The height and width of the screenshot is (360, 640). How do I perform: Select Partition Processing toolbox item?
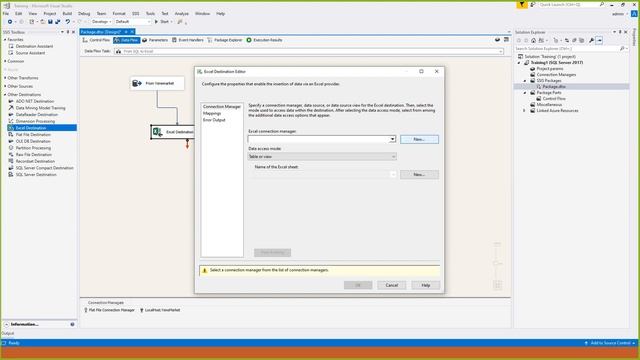33,148
